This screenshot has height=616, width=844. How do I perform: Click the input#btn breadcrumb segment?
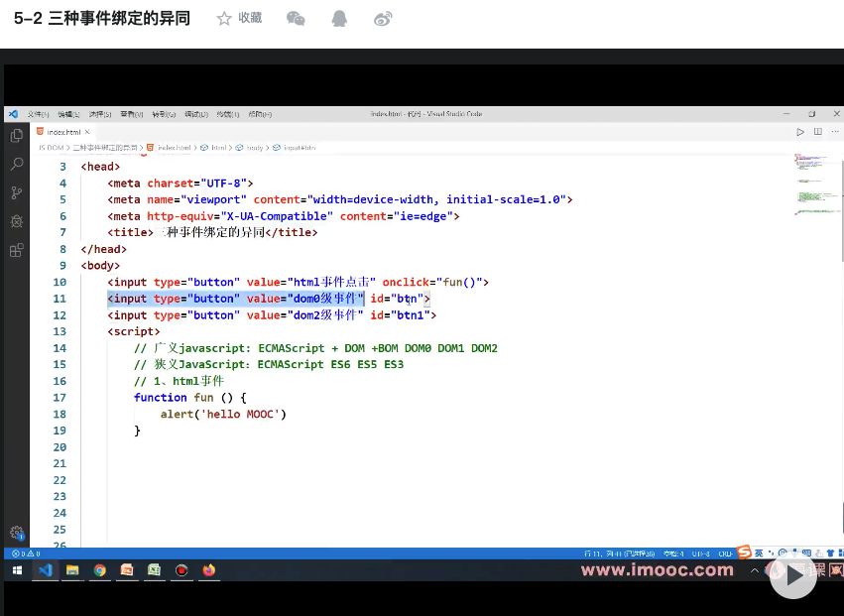tap(300, 148)
